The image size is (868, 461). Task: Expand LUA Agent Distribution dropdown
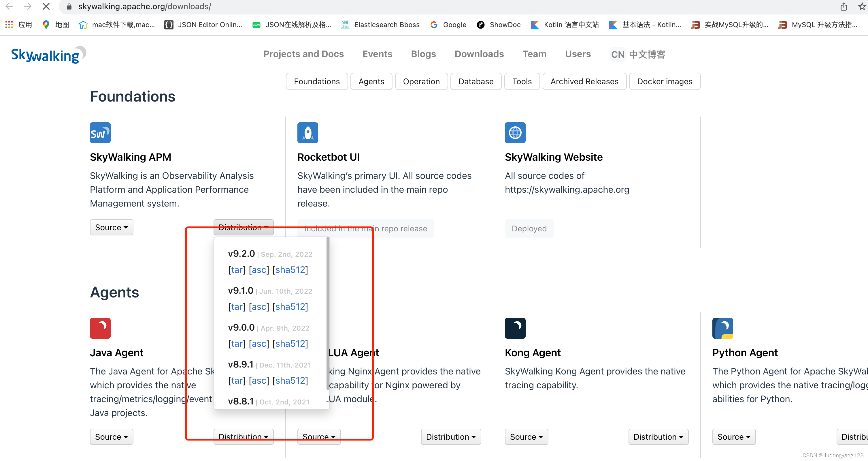click(x=451, y=437)
